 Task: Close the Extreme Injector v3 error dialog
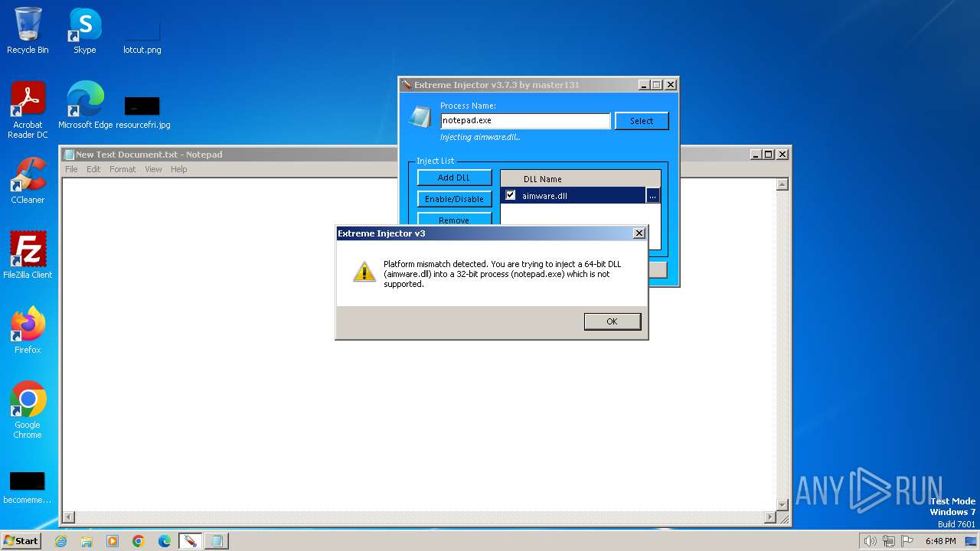[639, 233]
